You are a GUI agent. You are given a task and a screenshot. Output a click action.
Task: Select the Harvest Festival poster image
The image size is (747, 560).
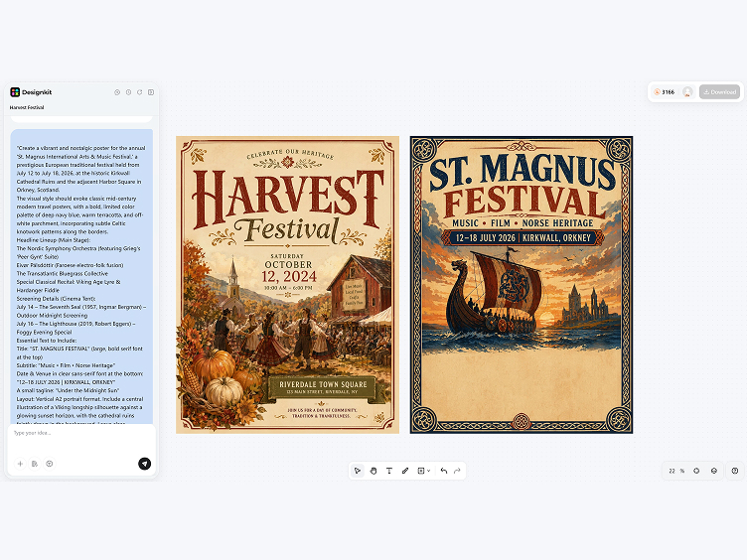pyautogui.click(x=288, y=285)
